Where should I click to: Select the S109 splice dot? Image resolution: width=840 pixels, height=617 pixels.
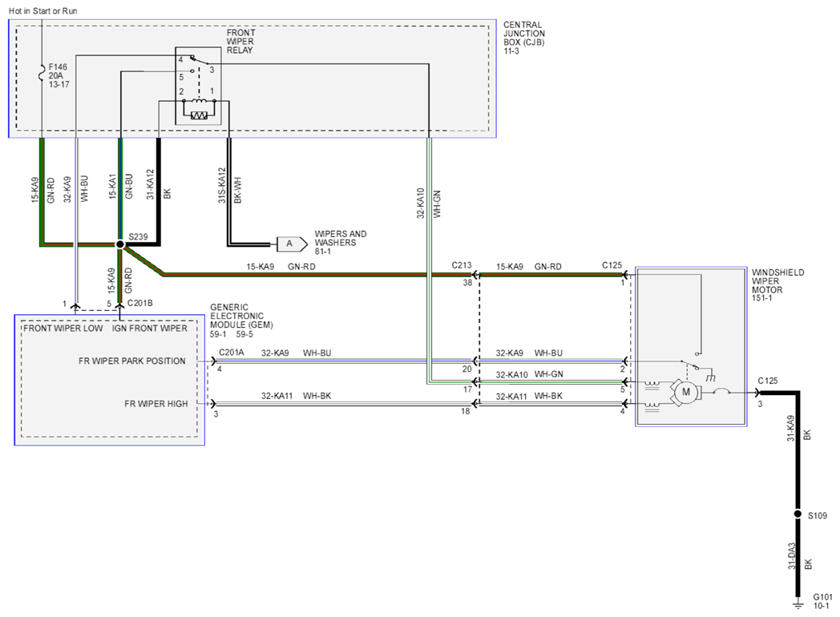click(x=798, y=514)
